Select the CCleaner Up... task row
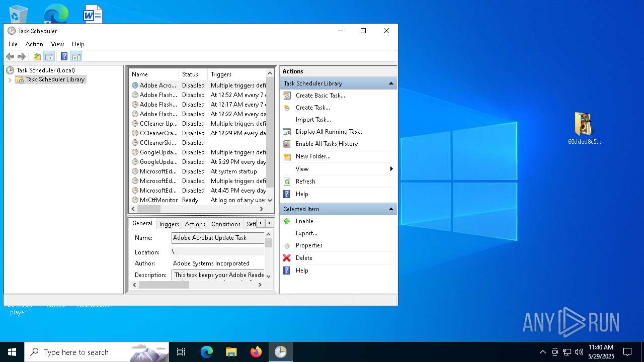Viewport: 644px width, 362px height. 198,124
